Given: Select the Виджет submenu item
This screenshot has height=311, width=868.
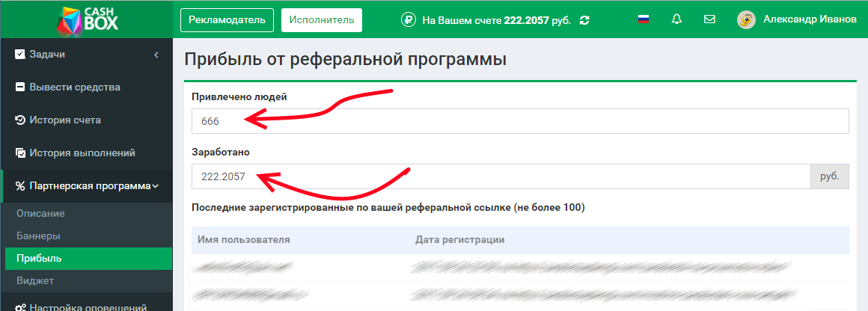Looking at the screenshot, I should tap(34, 280).
